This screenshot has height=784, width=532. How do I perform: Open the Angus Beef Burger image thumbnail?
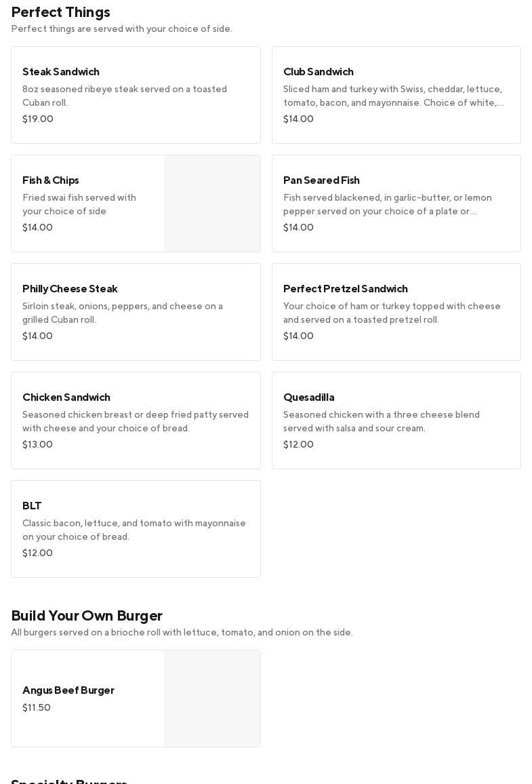tap(212, 699)
